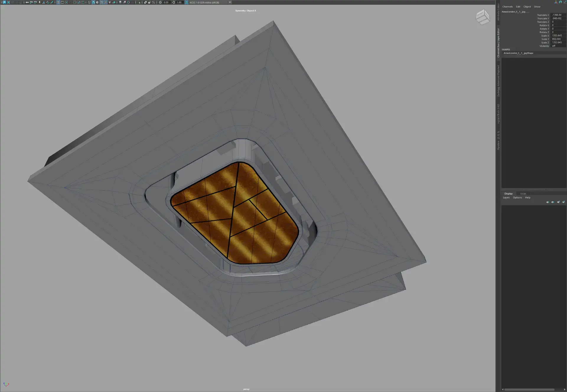Toggle grid display in viewport toolbar
Screen dimensions: 567x392
58,2
